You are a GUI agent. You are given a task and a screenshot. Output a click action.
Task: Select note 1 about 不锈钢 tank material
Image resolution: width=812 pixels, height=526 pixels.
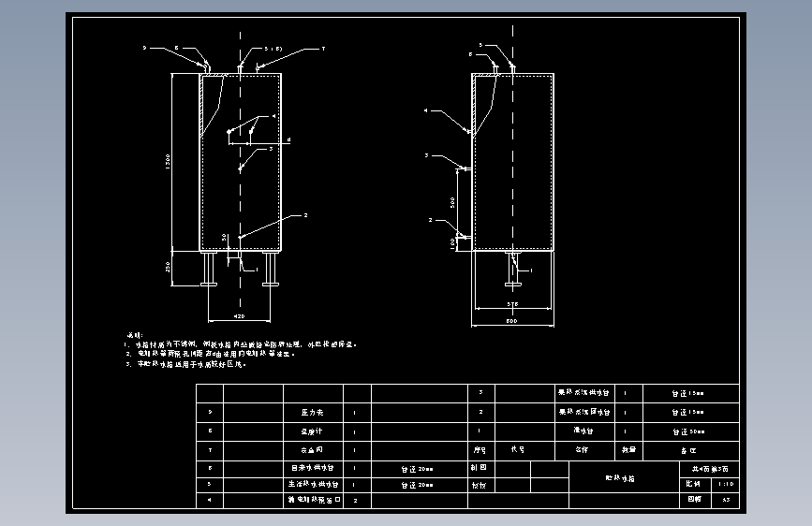tap(241, 344)
